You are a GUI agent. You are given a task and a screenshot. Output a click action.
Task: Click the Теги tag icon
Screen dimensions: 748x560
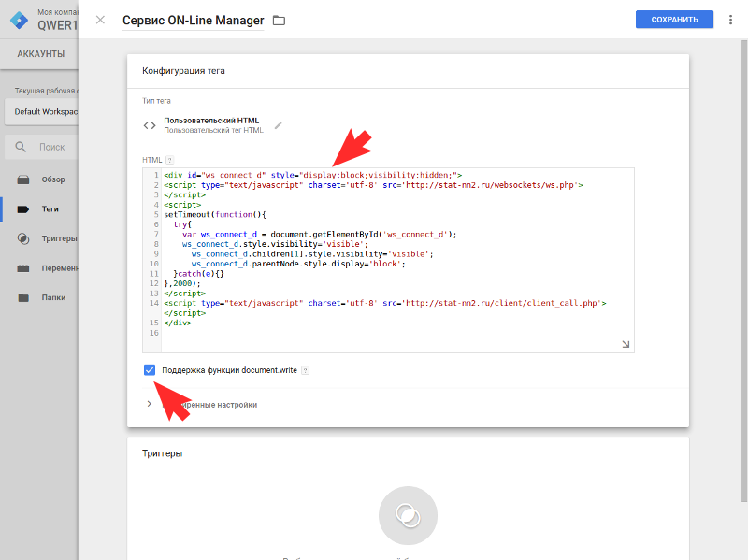[23, 209]
